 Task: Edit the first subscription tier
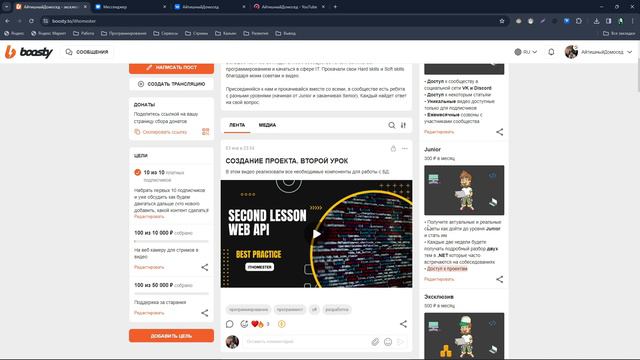439,132
